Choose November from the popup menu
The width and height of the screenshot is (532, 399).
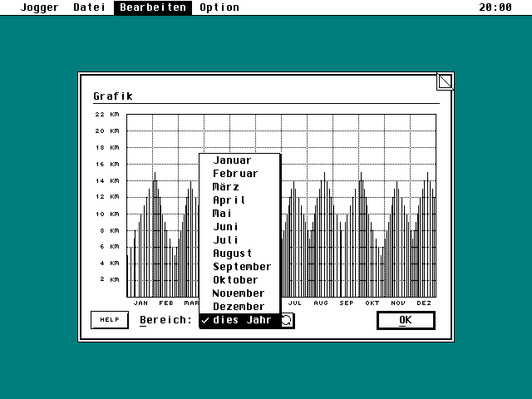[x=239, y=293]
